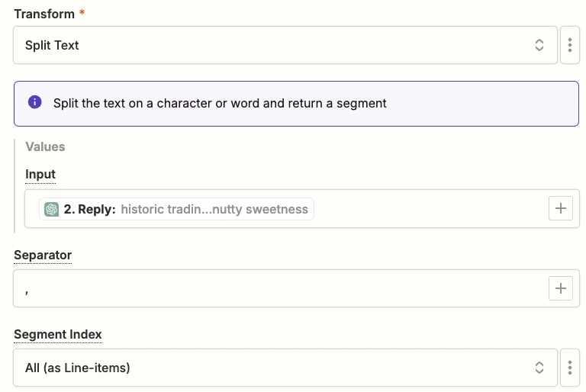The height and width of the screenshot is (392, 586).
Task: Click empty space in the Input field
Action: pos(427,209)
